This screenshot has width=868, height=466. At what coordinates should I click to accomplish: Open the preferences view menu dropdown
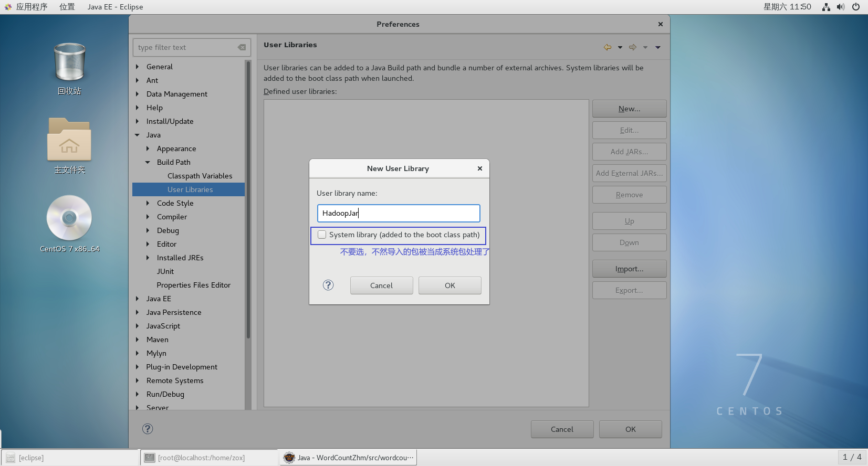658,47
